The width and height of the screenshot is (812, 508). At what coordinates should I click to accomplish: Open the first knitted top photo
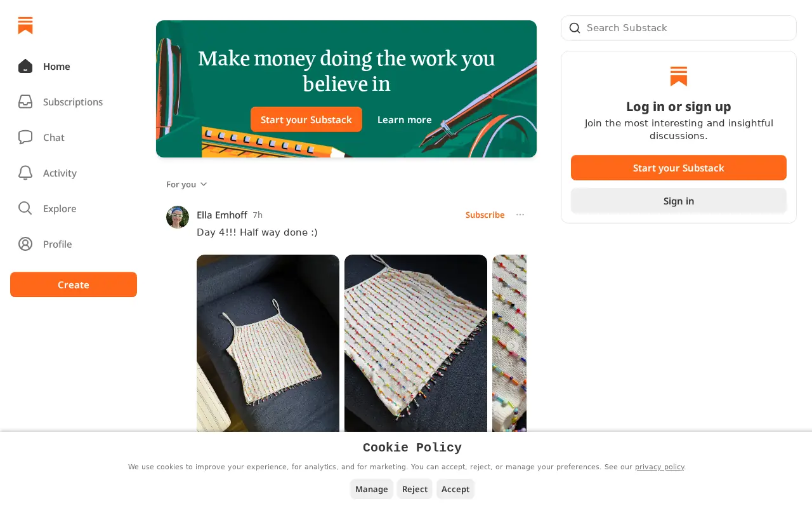coord(268,343)
